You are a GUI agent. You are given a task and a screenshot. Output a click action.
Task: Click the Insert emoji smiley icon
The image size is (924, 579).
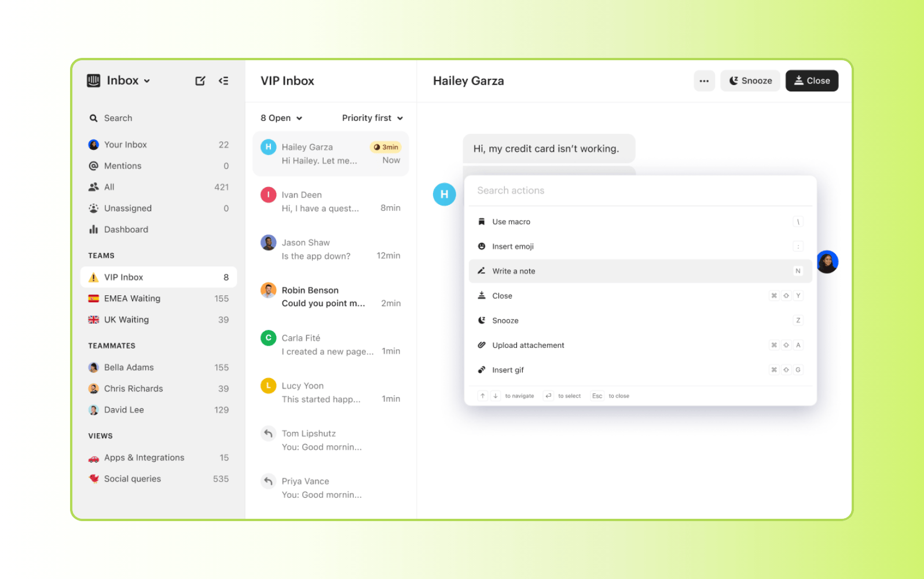(481, 246)
